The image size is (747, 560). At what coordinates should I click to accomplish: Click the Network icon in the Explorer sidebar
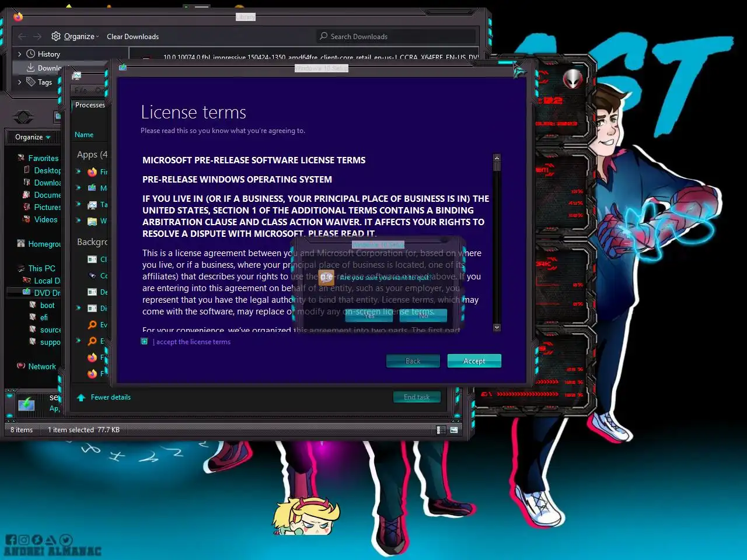pyautogui.click(x=21, y=366)
